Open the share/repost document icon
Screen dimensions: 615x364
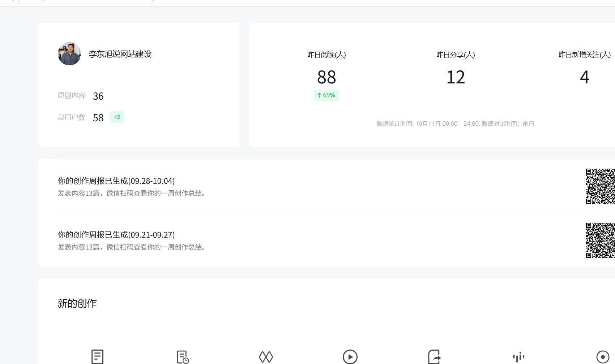click(x=434, y=357)
